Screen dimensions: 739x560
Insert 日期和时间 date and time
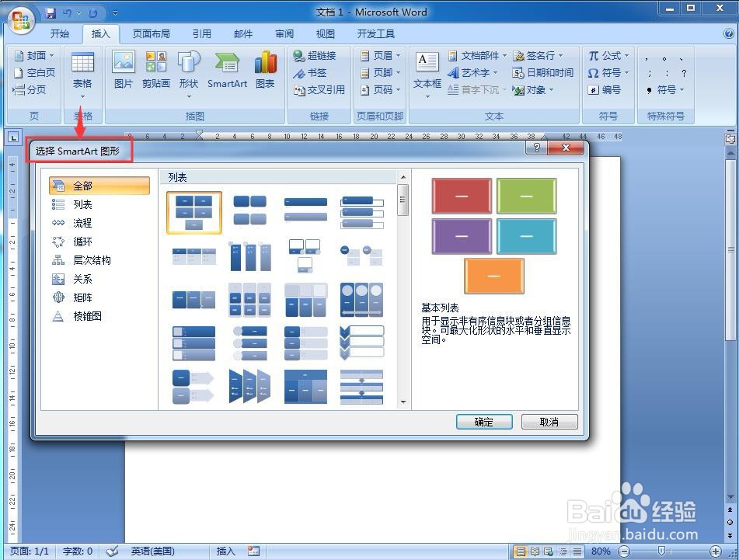543,72
